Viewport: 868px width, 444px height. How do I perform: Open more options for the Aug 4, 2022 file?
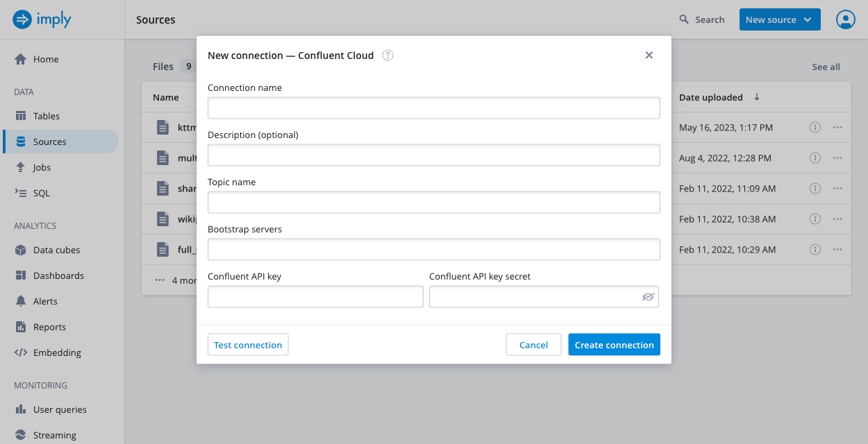coord(837,158)
